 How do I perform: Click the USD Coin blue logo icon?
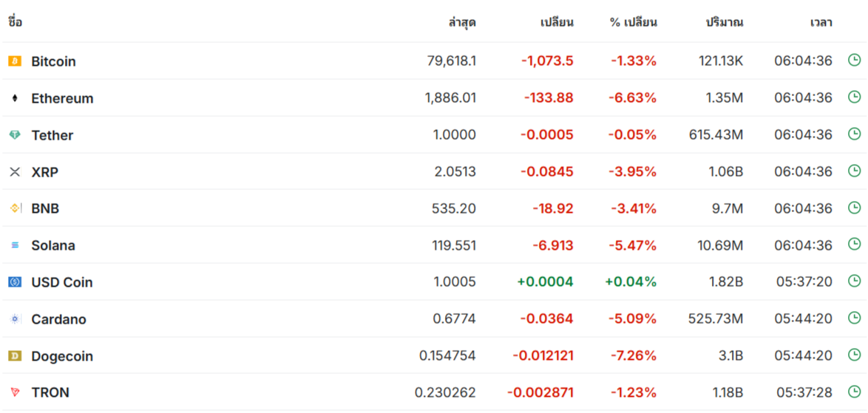tap(15, 282)
